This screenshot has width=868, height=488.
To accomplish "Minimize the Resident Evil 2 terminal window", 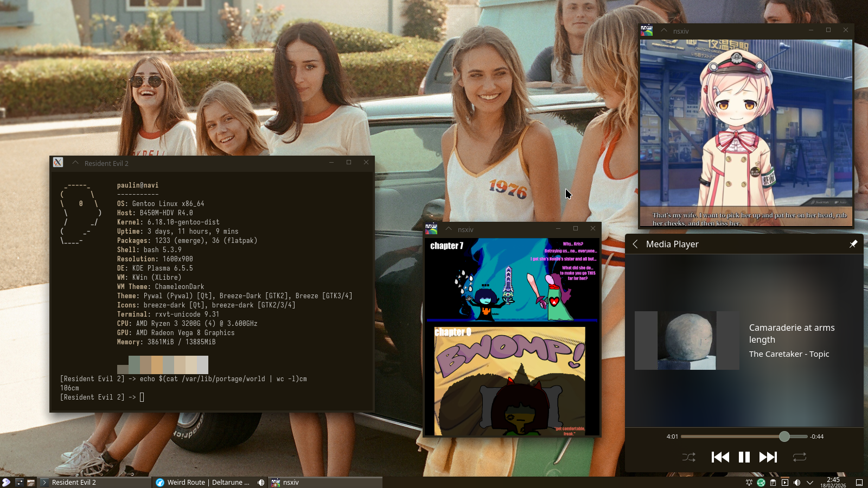I will point(331,162).
